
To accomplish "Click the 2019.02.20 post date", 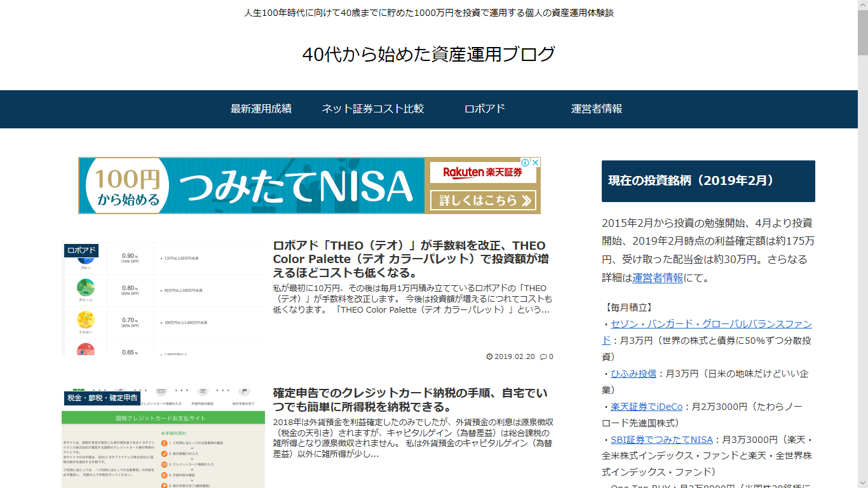I will point(515,356).
